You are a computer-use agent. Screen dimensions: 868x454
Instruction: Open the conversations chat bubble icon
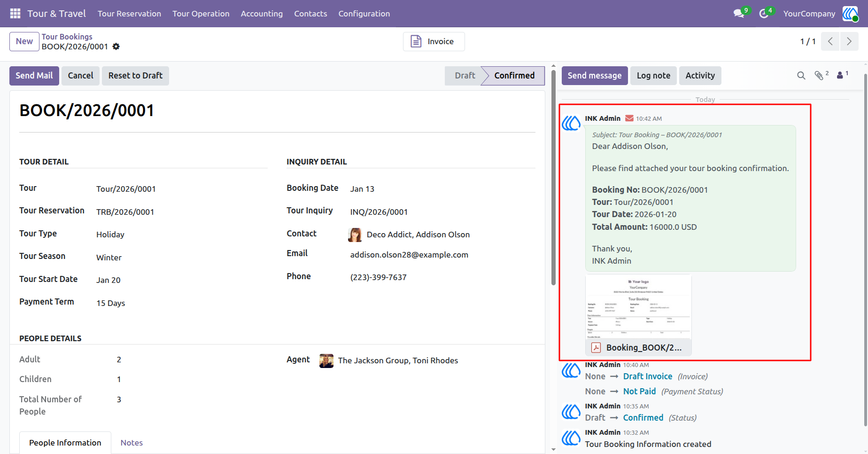(x=739, y=14)
